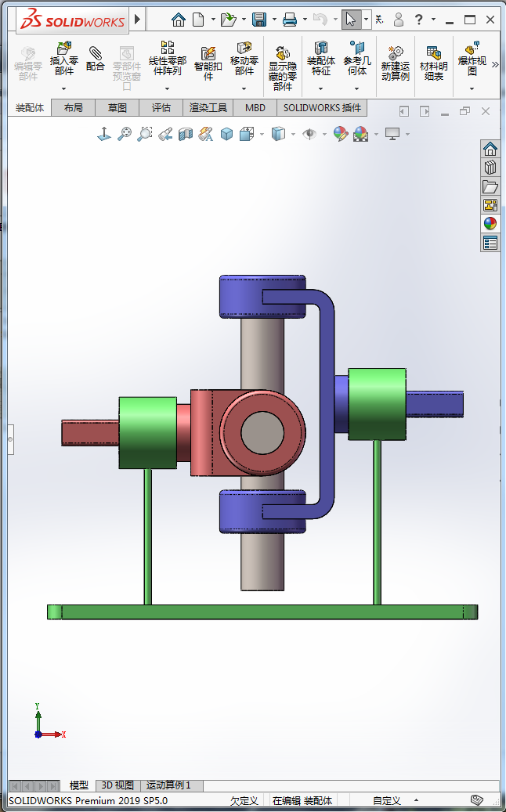Click the view orientation triad icon in heads-up toolbar

pyautogui.click(x=104, y=134)
